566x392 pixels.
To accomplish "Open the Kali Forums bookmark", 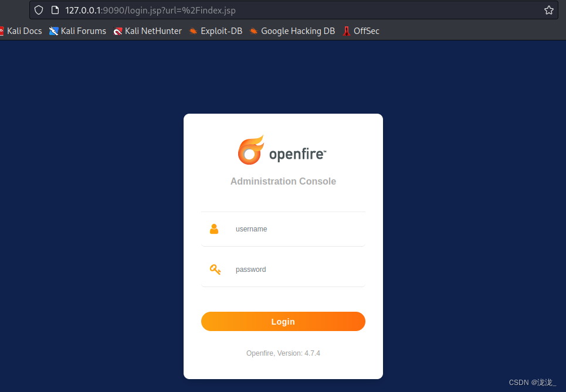I will coord(77,31).
